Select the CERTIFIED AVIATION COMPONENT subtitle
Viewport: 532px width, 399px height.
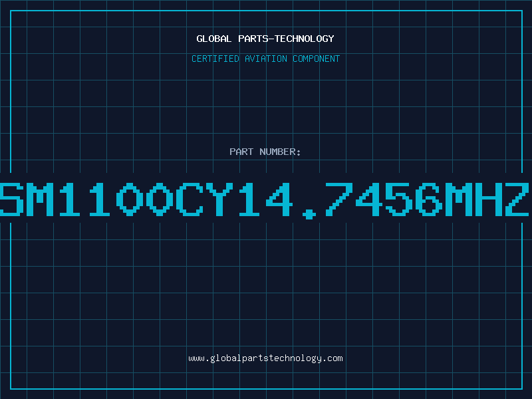pos(265,59)
